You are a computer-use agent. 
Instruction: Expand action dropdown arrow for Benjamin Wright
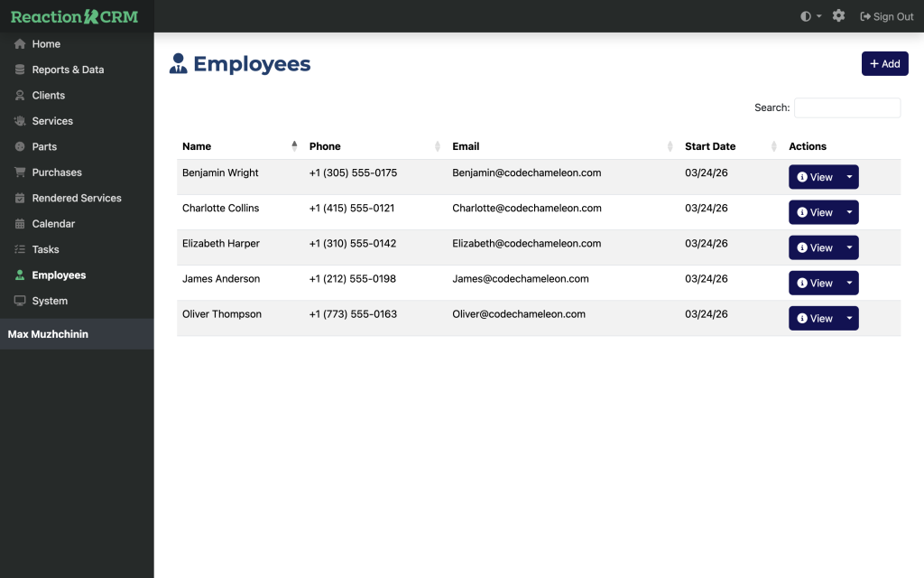coord(849,177)
